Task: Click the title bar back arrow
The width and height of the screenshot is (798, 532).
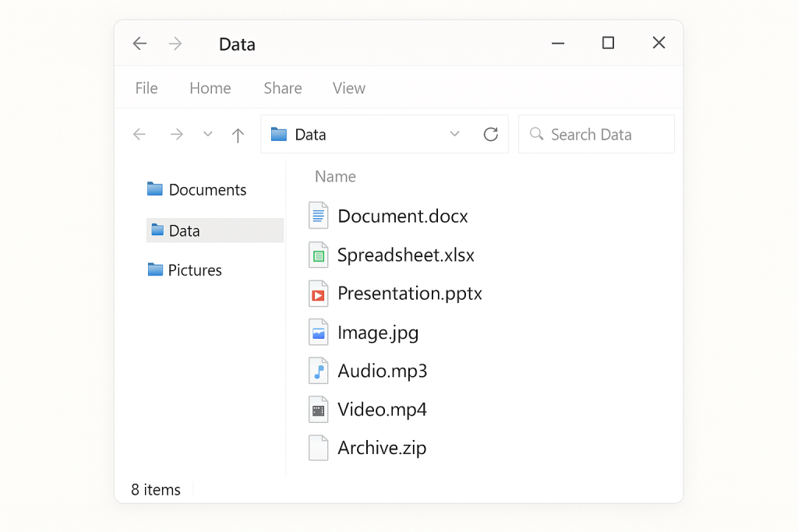Action: click(139, 44)
